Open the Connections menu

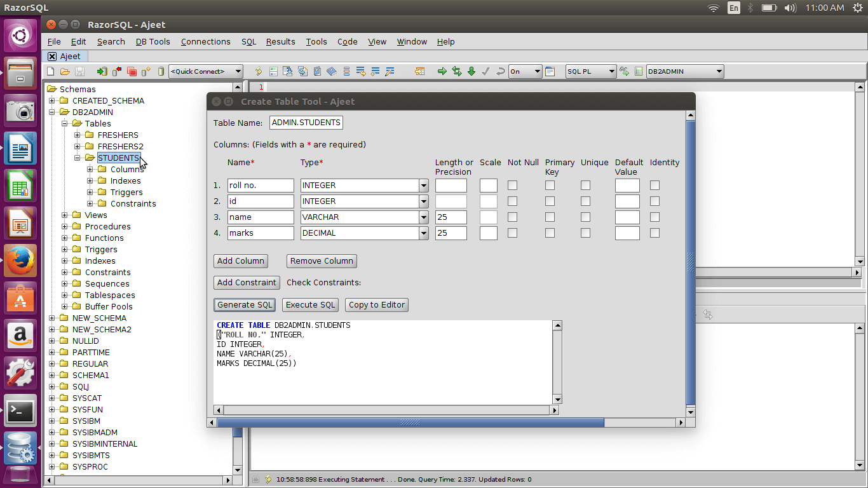pos(205,42)
